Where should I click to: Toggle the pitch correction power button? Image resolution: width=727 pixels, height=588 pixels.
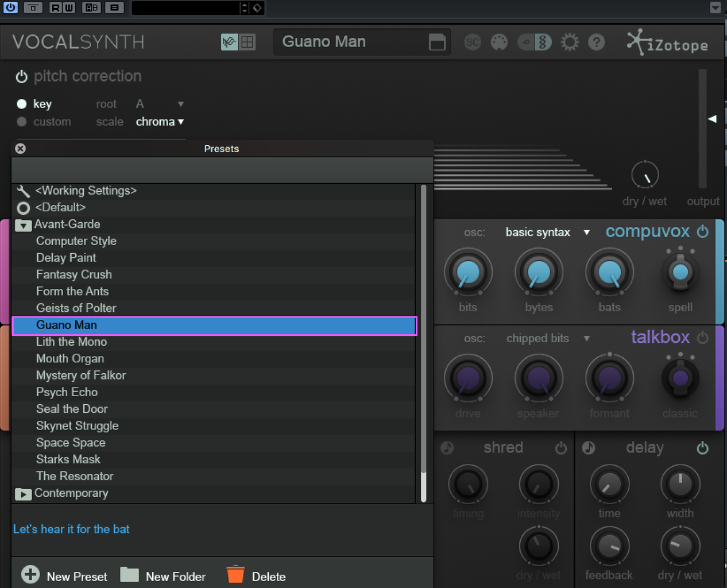pos(21,76)
